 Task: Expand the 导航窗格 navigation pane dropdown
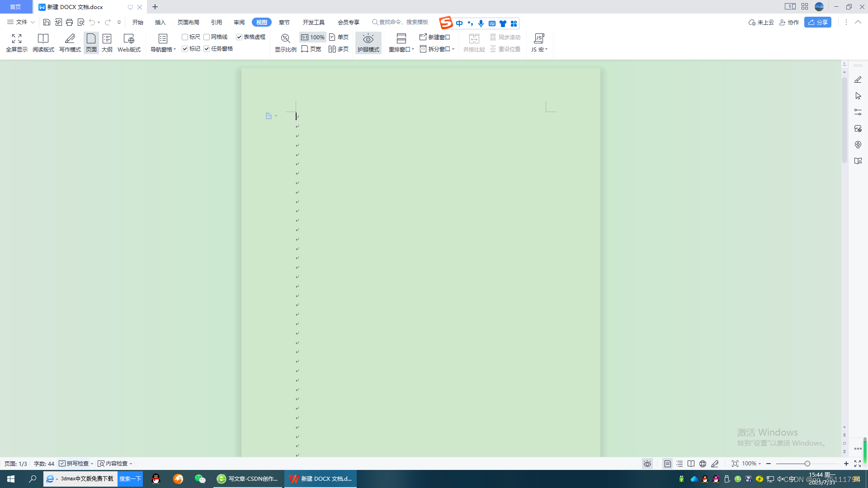click(175, 49)
